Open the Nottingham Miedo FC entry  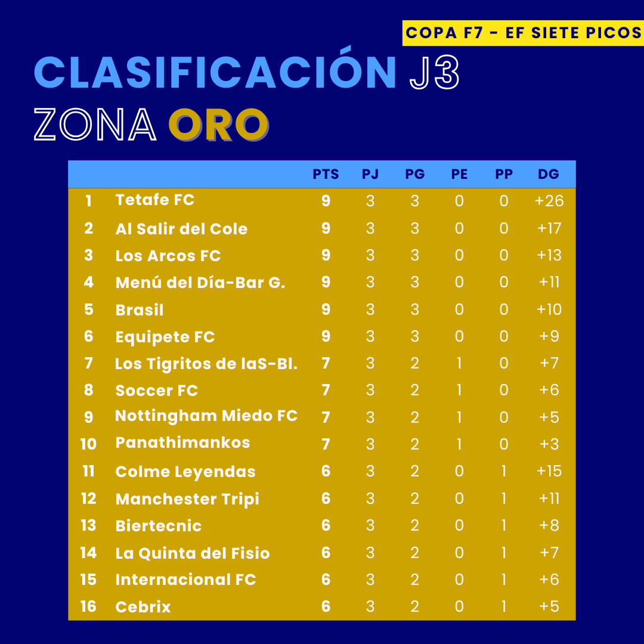click(x=206, y=416)
